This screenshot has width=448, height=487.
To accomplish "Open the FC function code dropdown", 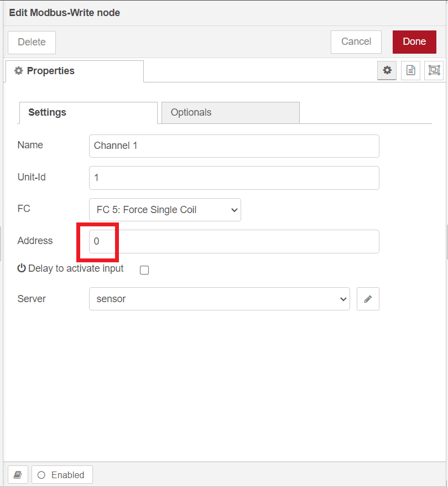I will coord(165,210).
